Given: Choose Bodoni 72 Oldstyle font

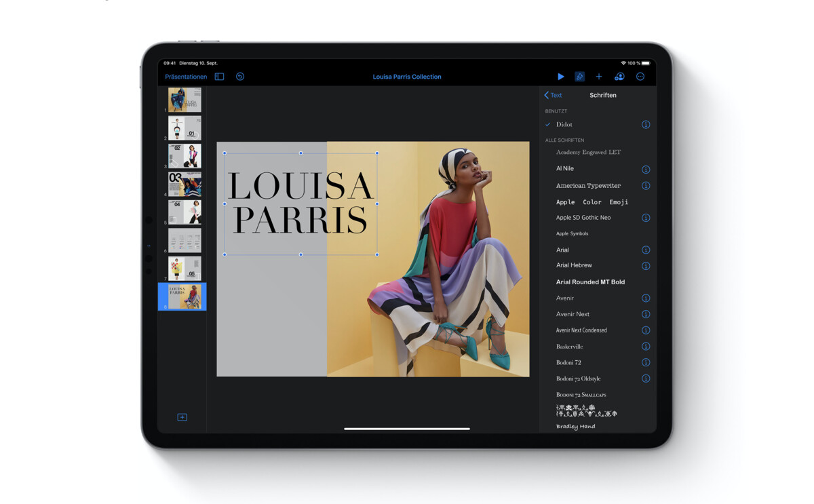Looking at the screenshot, I should pos(578,379).
